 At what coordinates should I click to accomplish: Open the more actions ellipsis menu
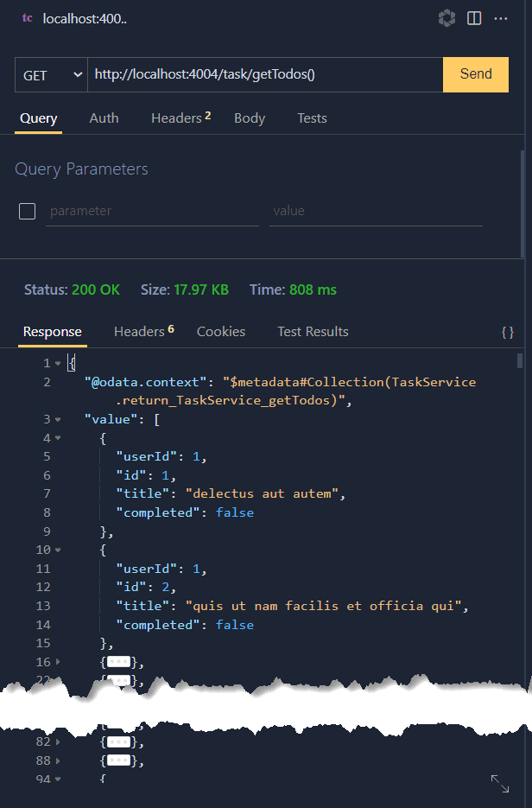coord(501,18)
